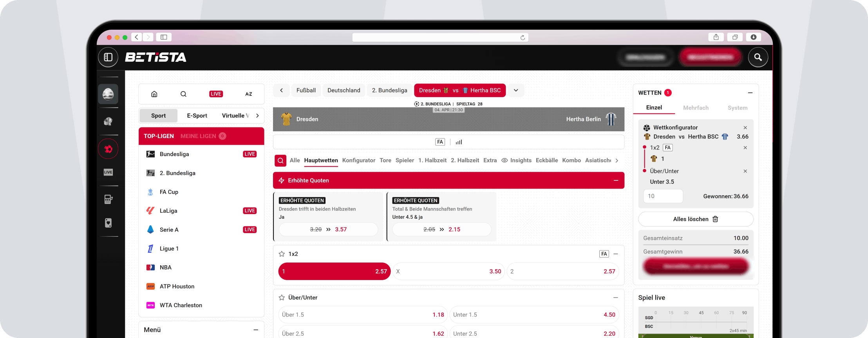
Task: Favorite the 1x2 market with star
Action: click(282, 254)
